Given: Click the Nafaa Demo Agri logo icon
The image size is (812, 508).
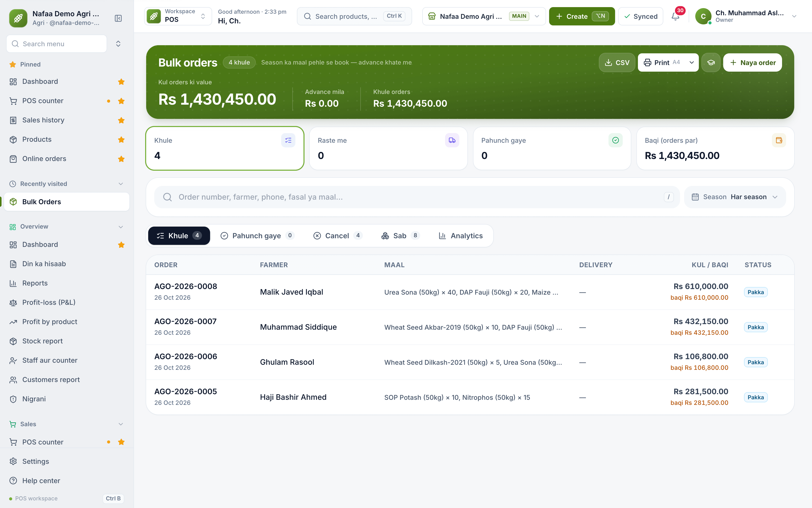Looking at the screenshot, I should point(18,18).
